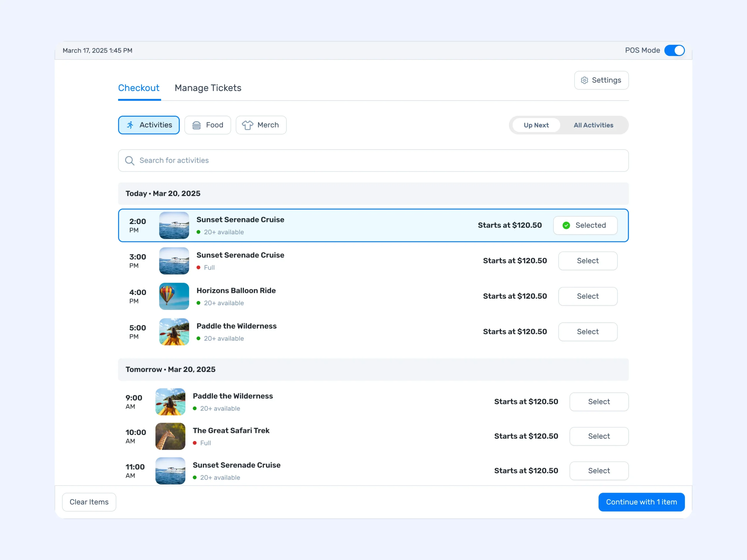Switch to the Checkout tab
This screenshot has height=560, width=747.
[x=139, y=88]
